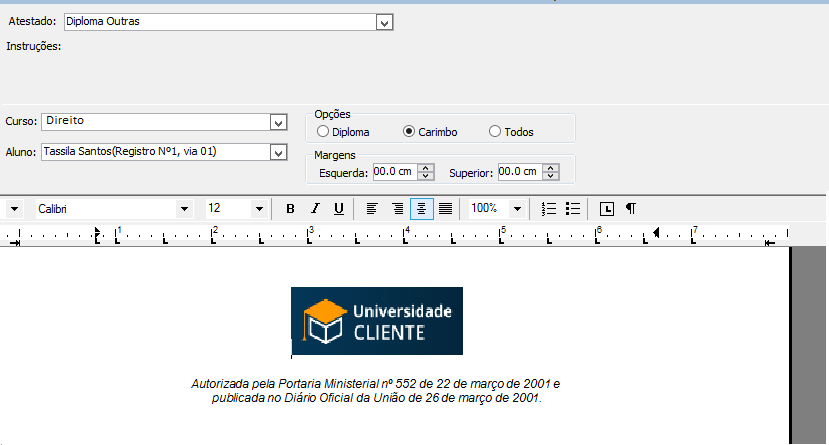Viewport: 829px width, 445px height.
Task: Toggle italic formatting button
Action: [314, 209]
